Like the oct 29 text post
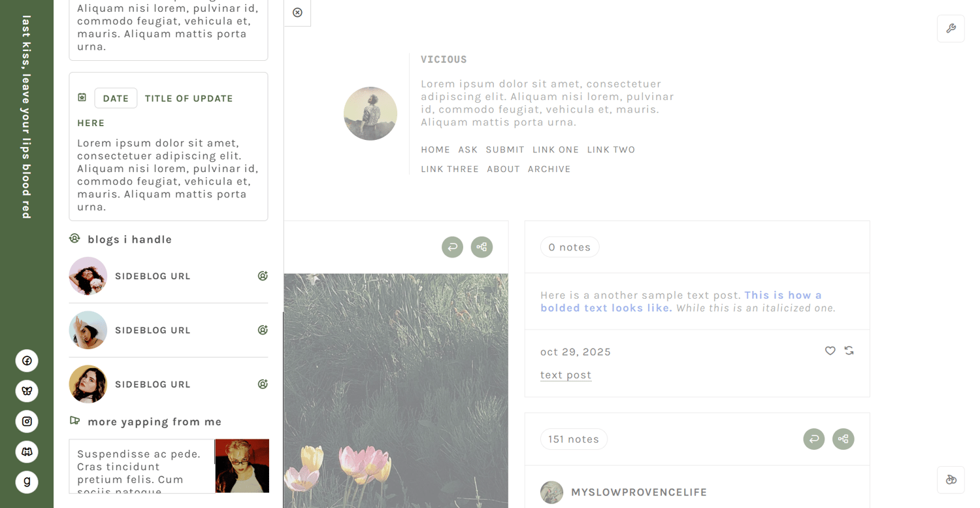Viewport: 980px width, 508px height. 830,351
